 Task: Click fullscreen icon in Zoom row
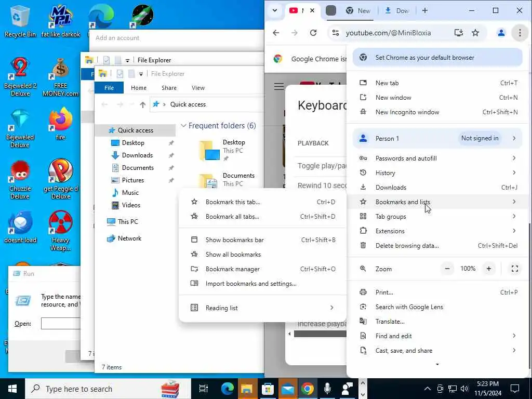pyautogui.click(x=515, y=269)
